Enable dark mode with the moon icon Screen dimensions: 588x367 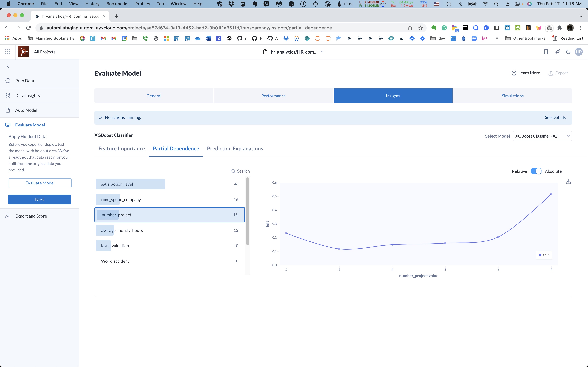click(x=568, y=52)
